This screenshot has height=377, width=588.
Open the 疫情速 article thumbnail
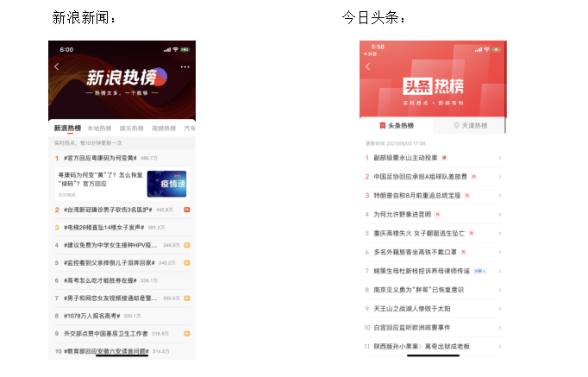[x=167, y=184]
